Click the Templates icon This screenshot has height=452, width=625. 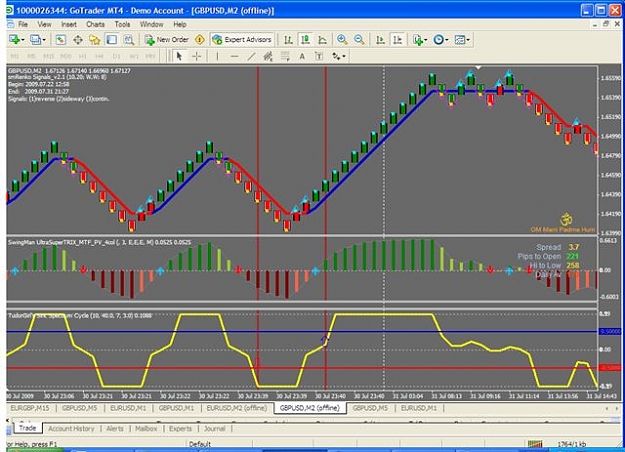point(460,39)
